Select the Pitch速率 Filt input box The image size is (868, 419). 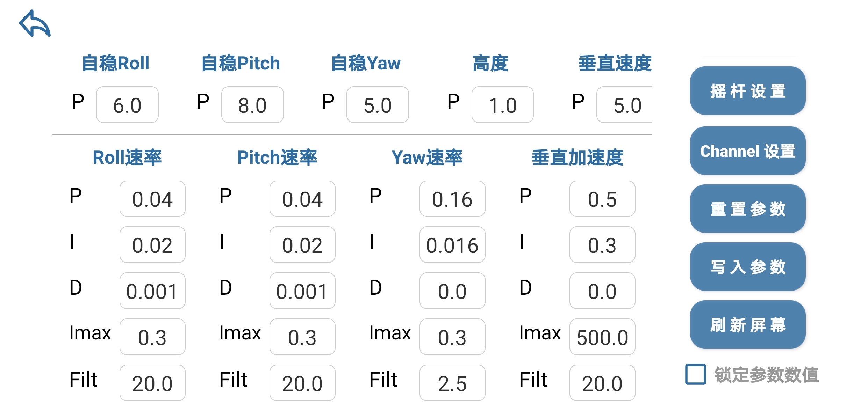point(302,383)
